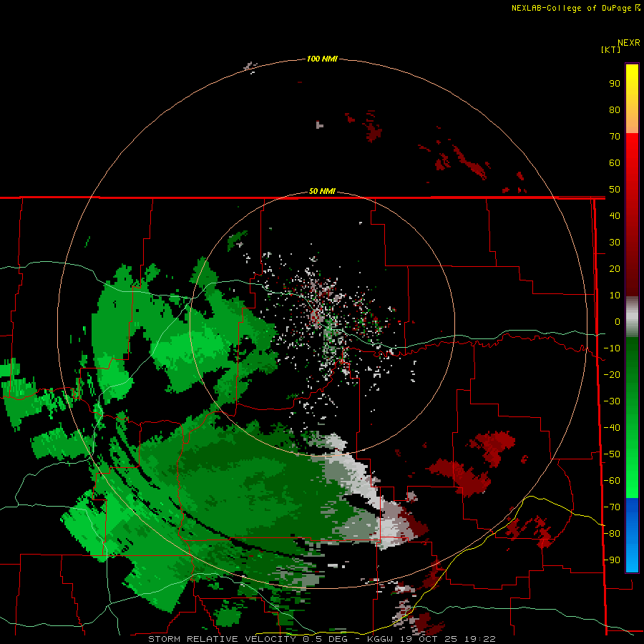644x644 pixels.
Task: Click the 100 NMI range ring label
Action: pos(322,59)
